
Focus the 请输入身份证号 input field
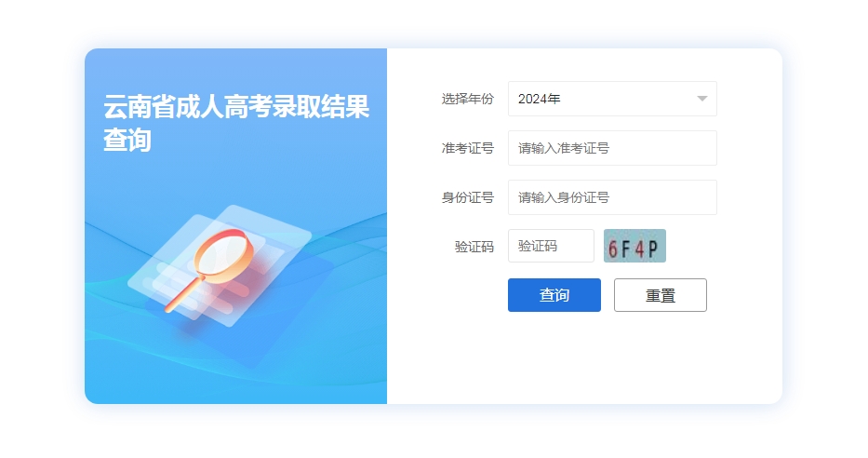pos(612,197)
